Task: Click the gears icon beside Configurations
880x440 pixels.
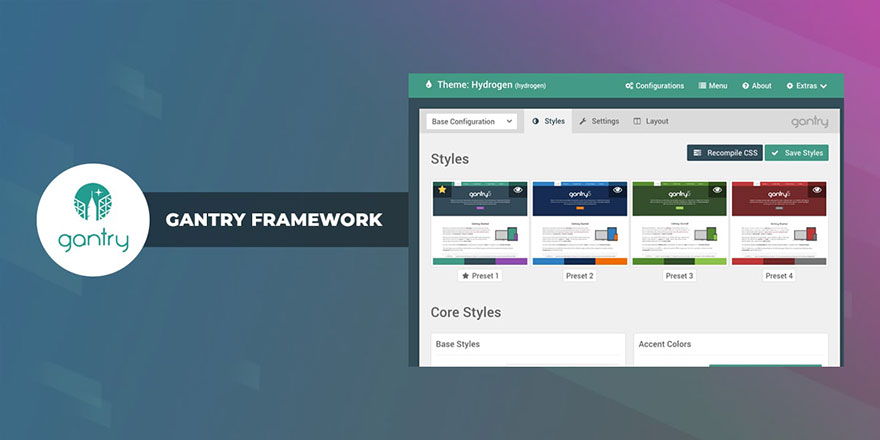Action: click(x=630, y=86)
